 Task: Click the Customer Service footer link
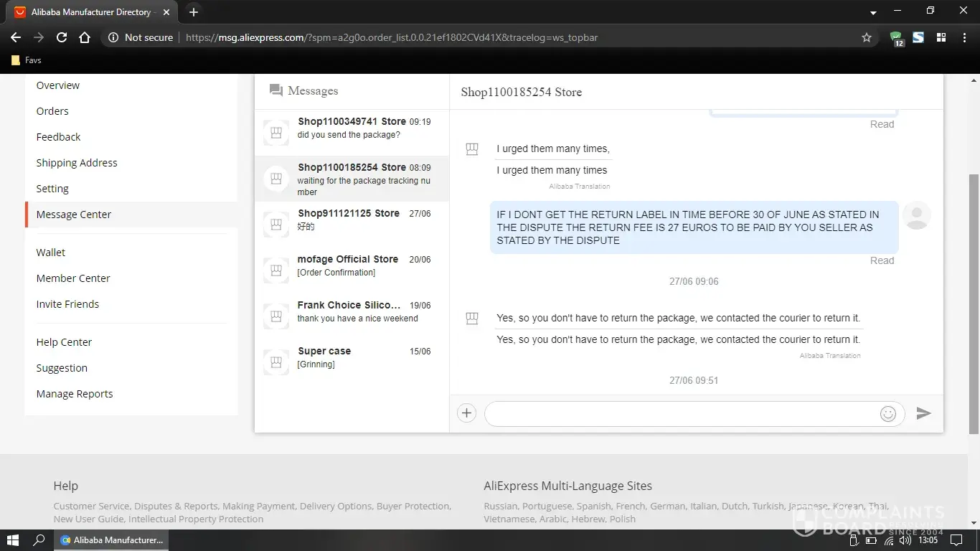tap(91, 507)
